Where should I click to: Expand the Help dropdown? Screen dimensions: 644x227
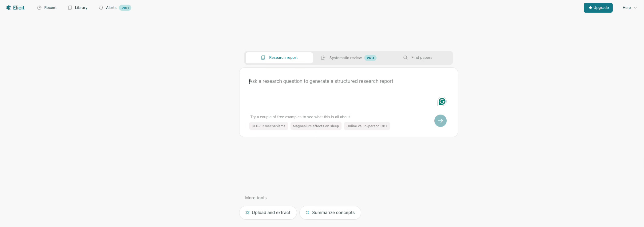629,8
